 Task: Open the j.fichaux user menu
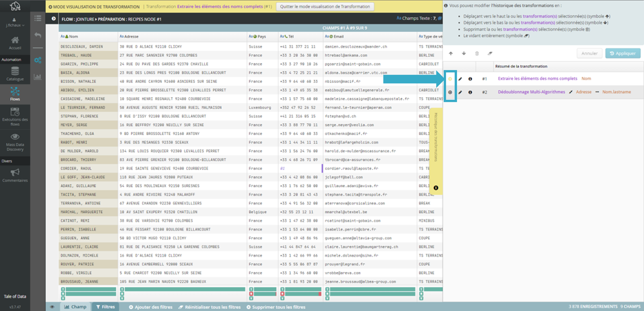(15, 23)
